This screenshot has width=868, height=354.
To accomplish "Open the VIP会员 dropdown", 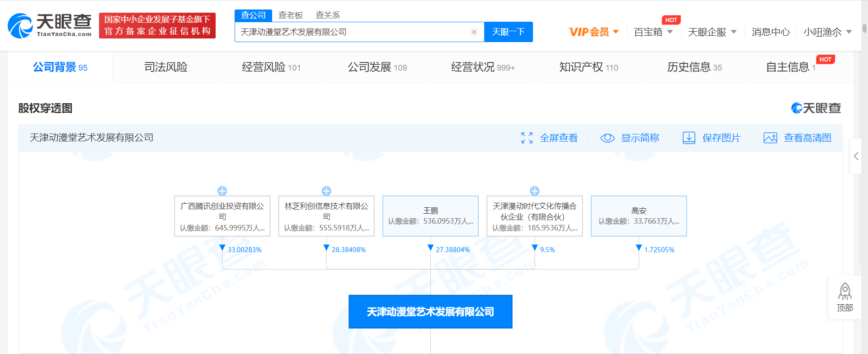I will (x=594, y=32).
